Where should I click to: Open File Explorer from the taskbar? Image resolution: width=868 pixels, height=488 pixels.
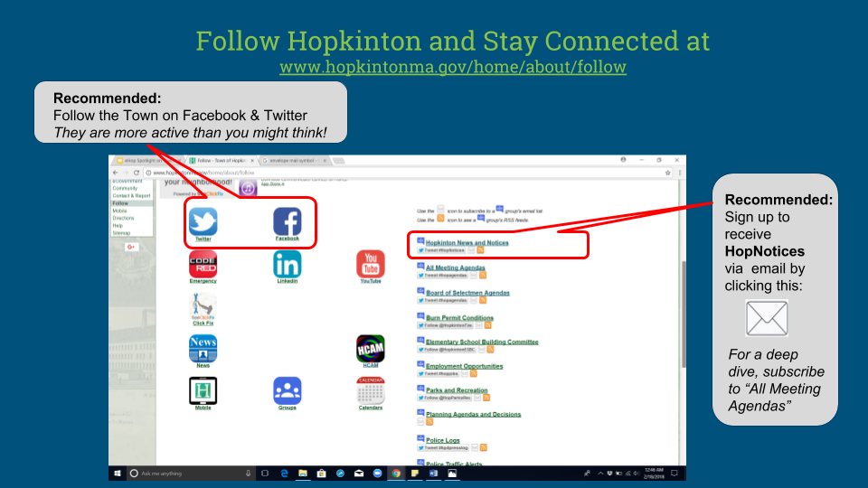point(303,474)
